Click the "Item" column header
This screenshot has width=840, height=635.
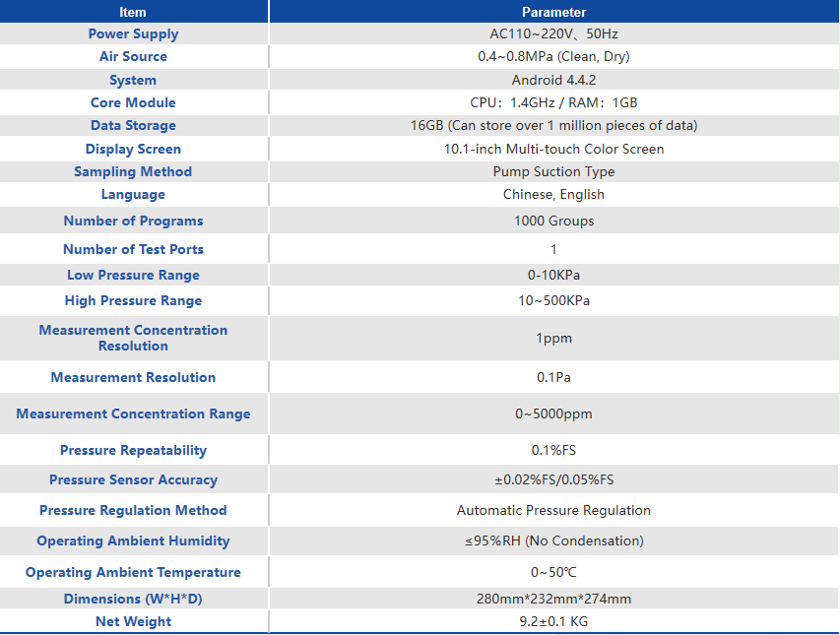(133, 12)
